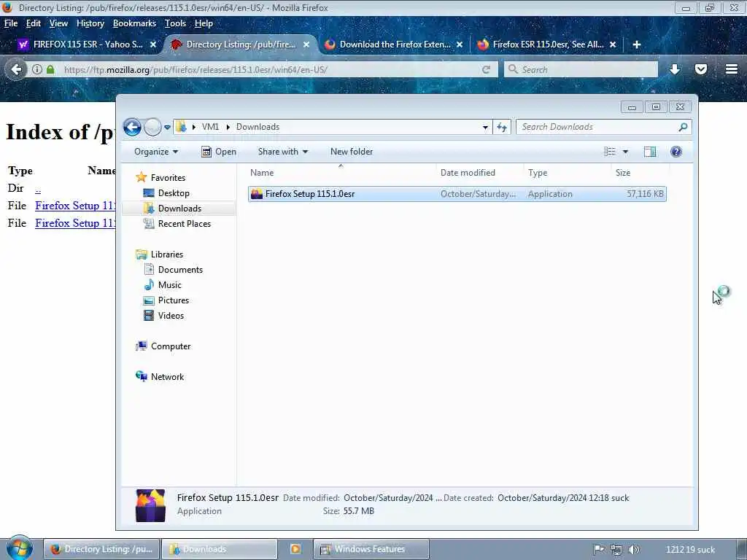Open Firefox Tools menu

click(x=175, y=23)
